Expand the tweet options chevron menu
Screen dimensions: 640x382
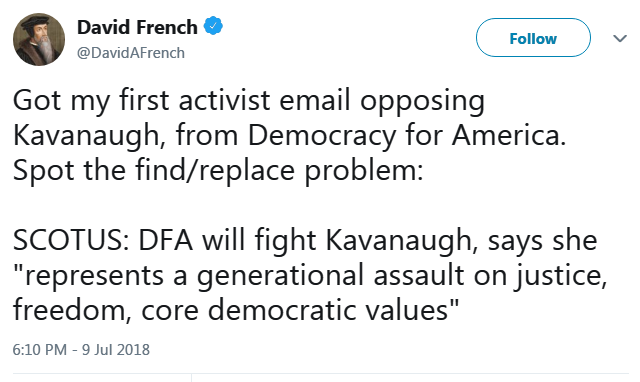[x=620, y=38]
